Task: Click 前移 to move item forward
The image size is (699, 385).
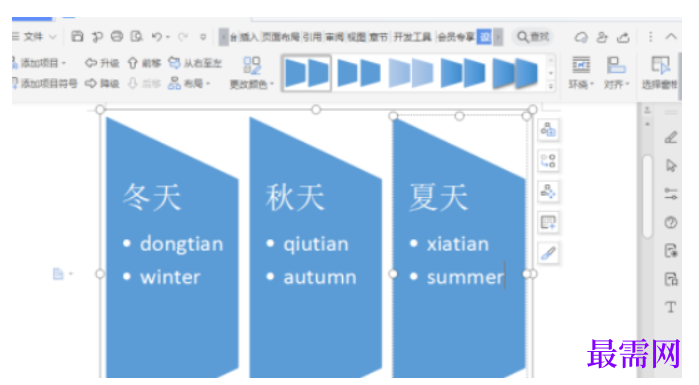Action: point(144,63)
